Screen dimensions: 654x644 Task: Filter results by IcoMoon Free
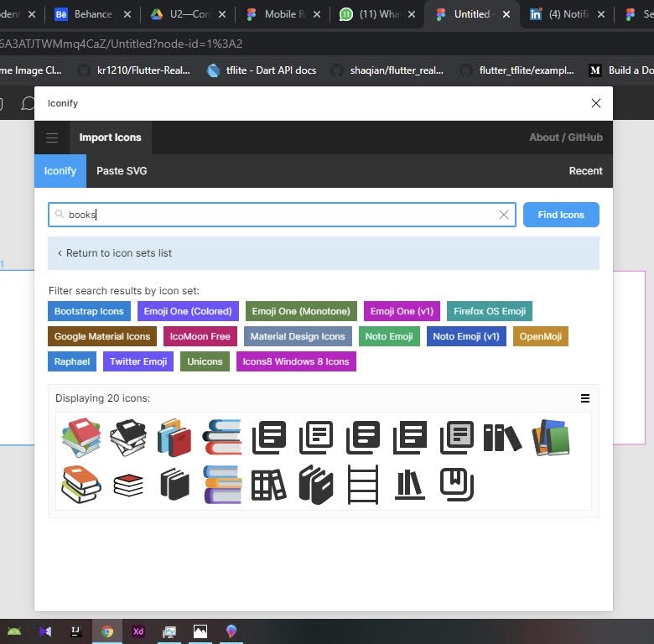200,336
